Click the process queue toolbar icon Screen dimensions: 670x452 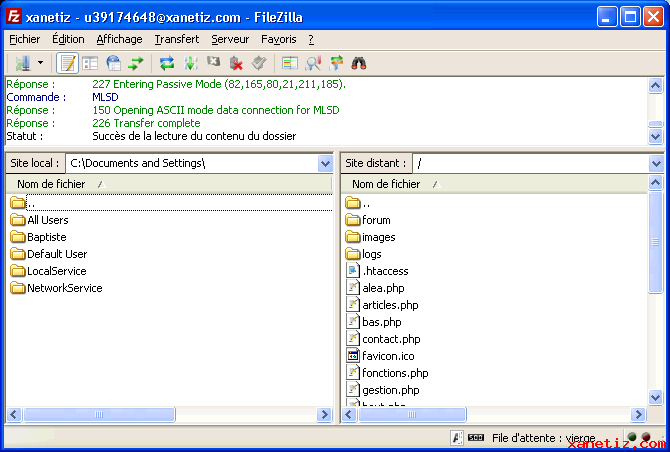[190, 63]
